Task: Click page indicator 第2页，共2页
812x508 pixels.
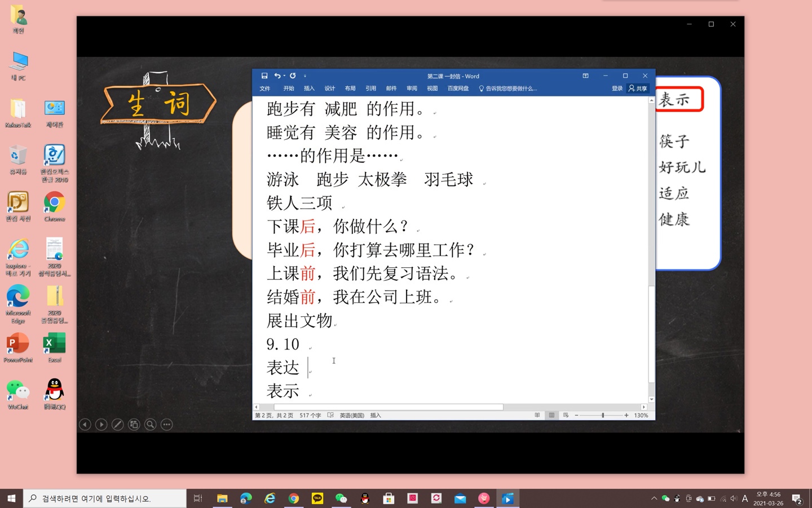Action: tap(274, 416)
